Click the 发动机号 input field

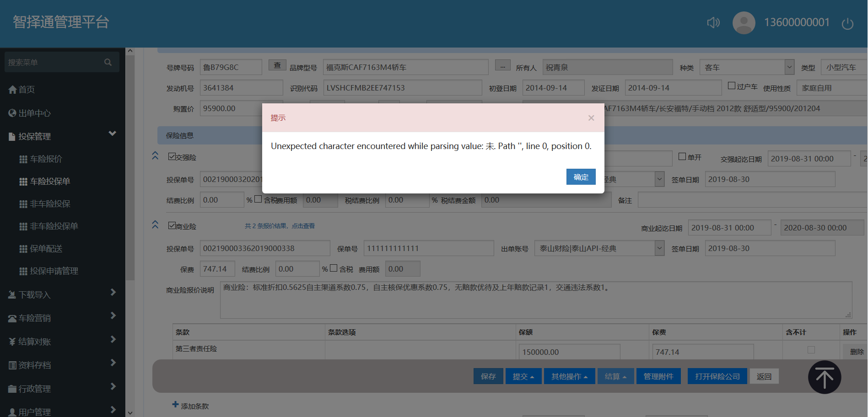tap(242, 88)
